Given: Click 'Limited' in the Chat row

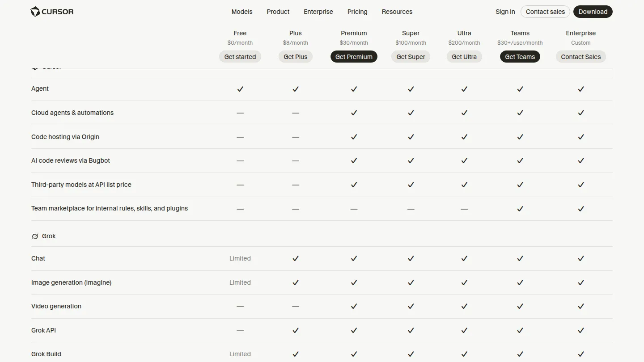Looking at the screenshot, I should 240,258.
